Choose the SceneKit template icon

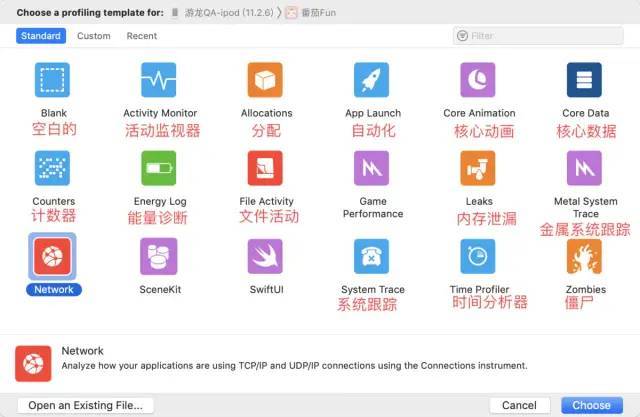tap(159, 256)
